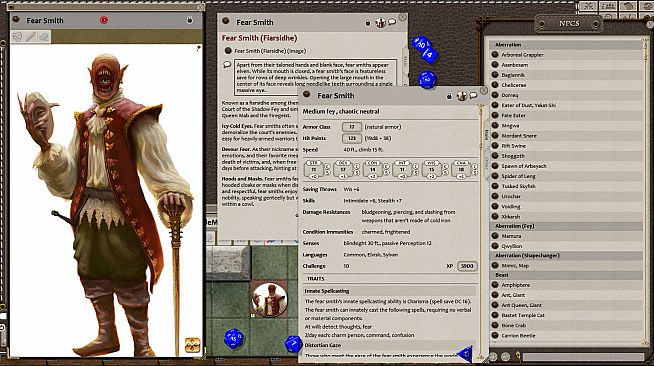Click chat bubble beside the descriptive text box
654x366 pixels.
point(227,65)
